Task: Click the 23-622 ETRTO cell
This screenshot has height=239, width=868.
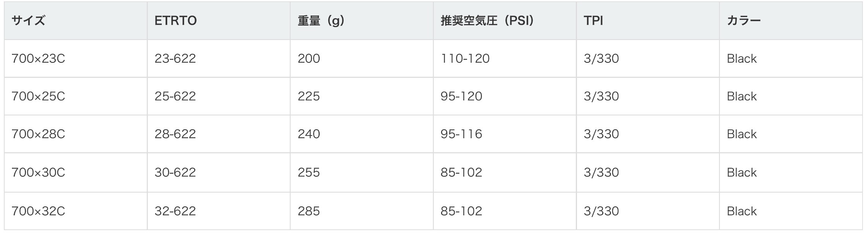Action: 175,58
